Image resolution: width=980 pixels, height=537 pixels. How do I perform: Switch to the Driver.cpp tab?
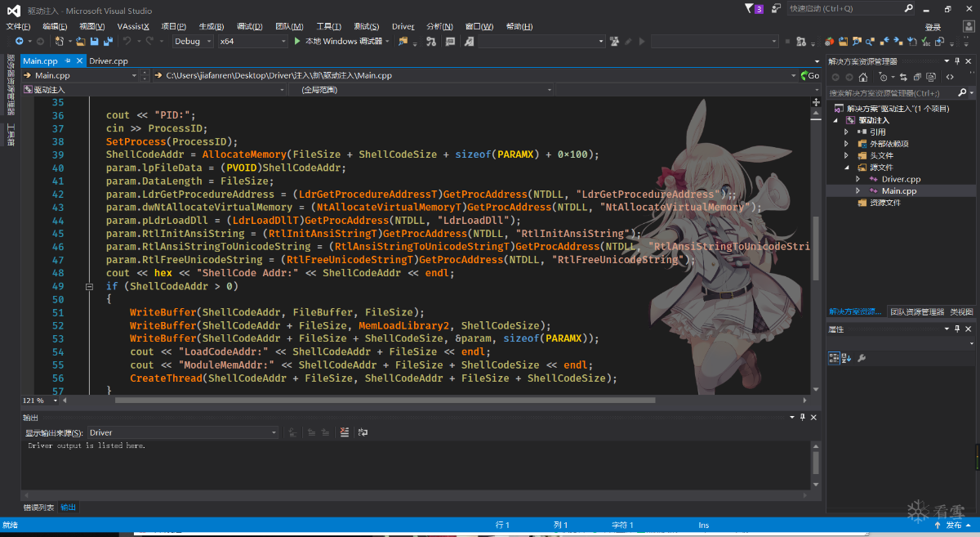point(109,60)
